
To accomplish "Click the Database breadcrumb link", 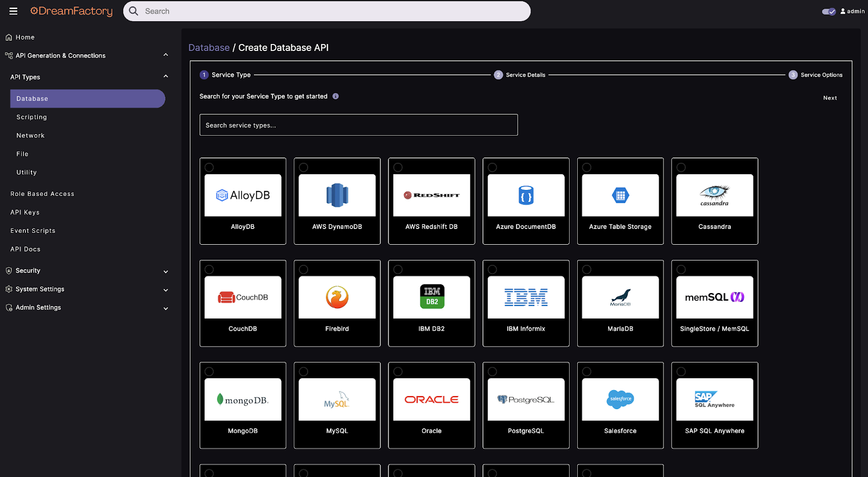I will (x=209, y=48).
